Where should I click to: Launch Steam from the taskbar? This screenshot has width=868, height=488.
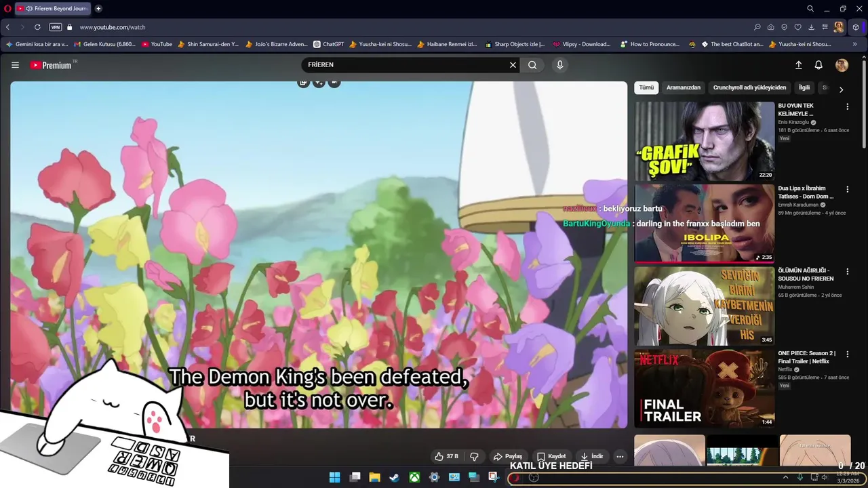coord(394,477)
